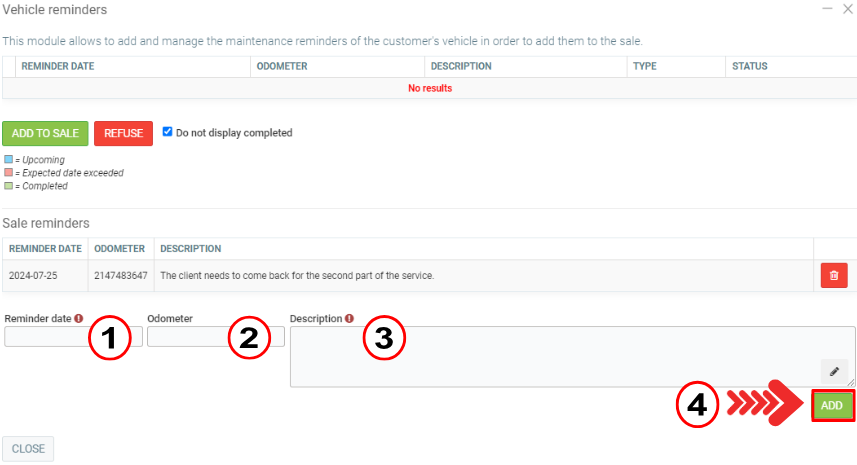Focus the Reminder date input field
The image size is (857, 465).
click(45, 337)
